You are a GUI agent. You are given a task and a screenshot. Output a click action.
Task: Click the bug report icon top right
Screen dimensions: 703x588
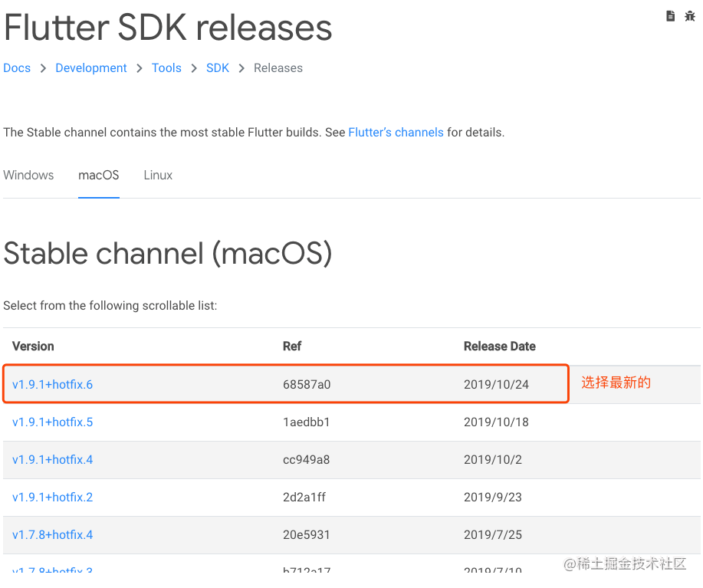pyautogui.click(x=689, y=15)
